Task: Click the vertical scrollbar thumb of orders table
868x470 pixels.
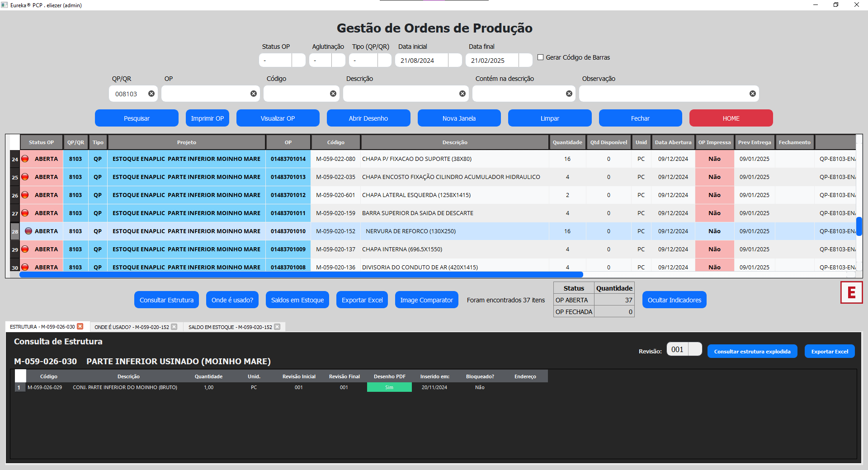Action: [x=859, y=226]
